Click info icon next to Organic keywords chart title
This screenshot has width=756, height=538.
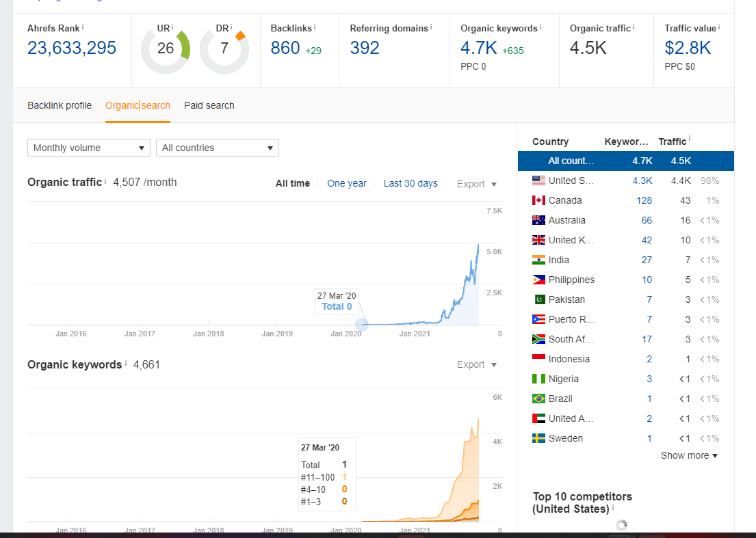[126, 363]
